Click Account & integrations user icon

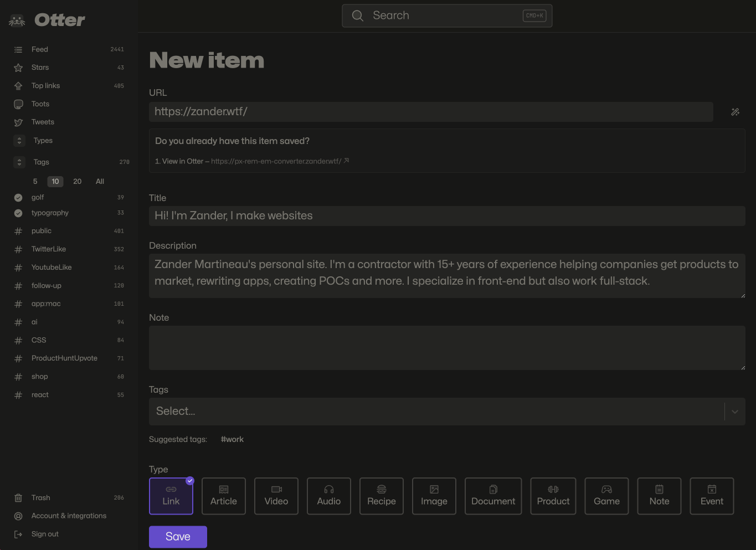18,516
